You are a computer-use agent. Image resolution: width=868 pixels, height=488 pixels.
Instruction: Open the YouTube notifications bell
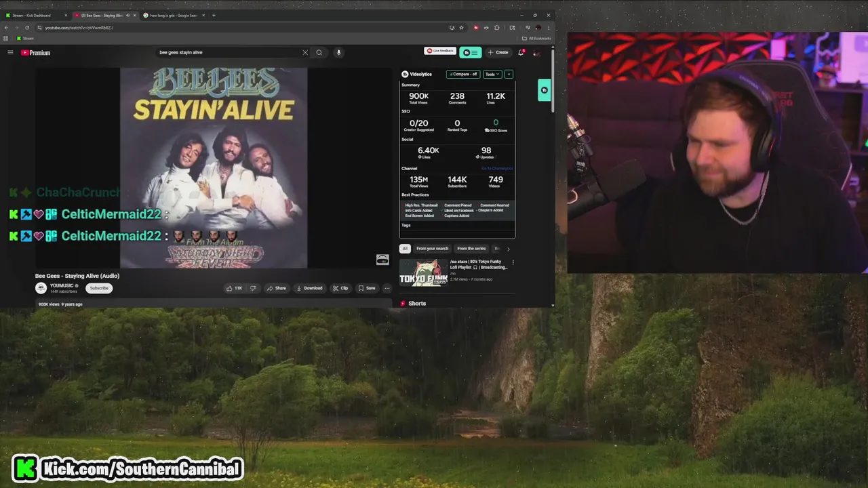coord(521,52)
